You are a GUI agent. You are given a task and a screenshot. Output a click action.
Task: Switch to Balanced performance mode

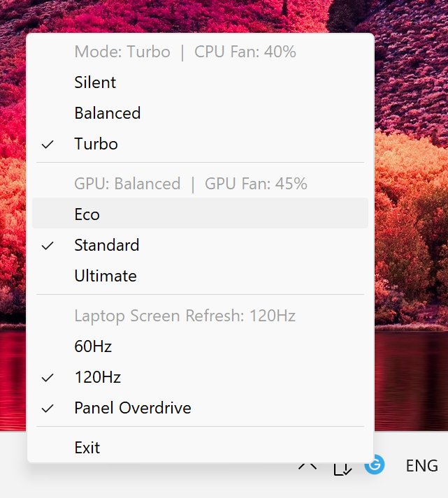pyautogui.click(x=108, y=113)
